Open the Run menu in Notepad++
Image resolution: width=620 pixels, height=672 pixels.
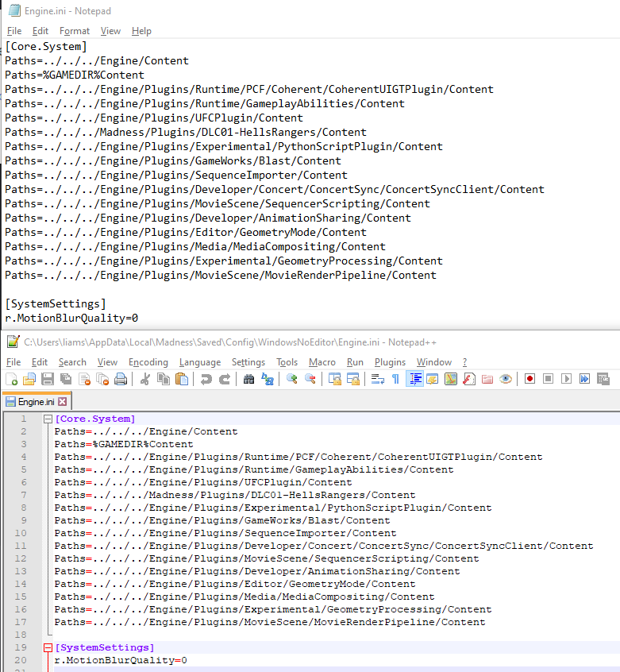tap(355, 362)
